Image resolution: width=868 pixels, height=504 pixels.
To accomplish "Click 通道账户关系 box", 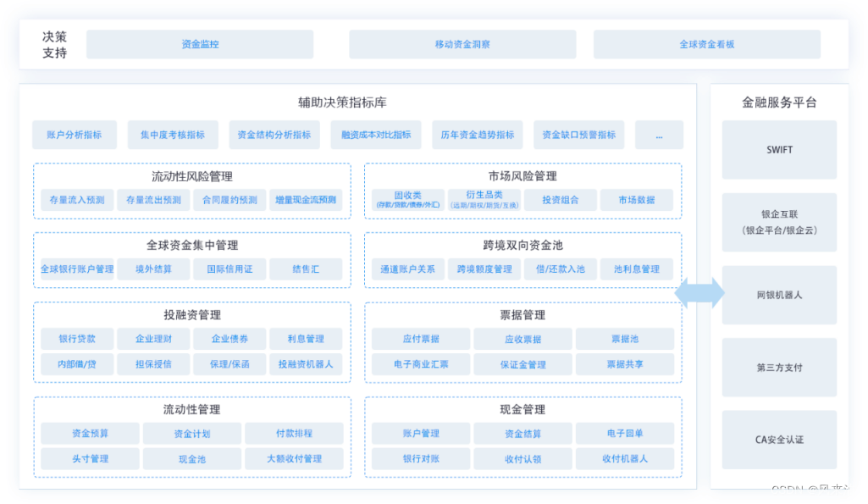I will coord(408,269).
